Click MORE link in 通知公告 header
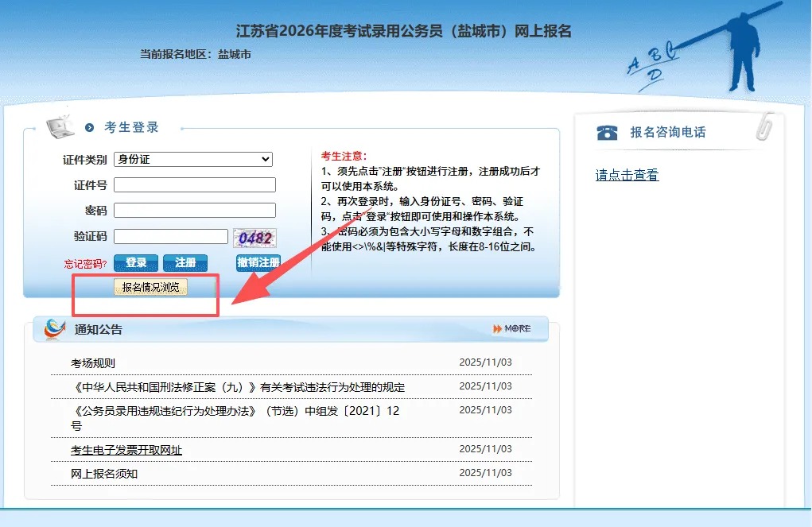This screenshot has height=527, width=812. coord(512,329)
